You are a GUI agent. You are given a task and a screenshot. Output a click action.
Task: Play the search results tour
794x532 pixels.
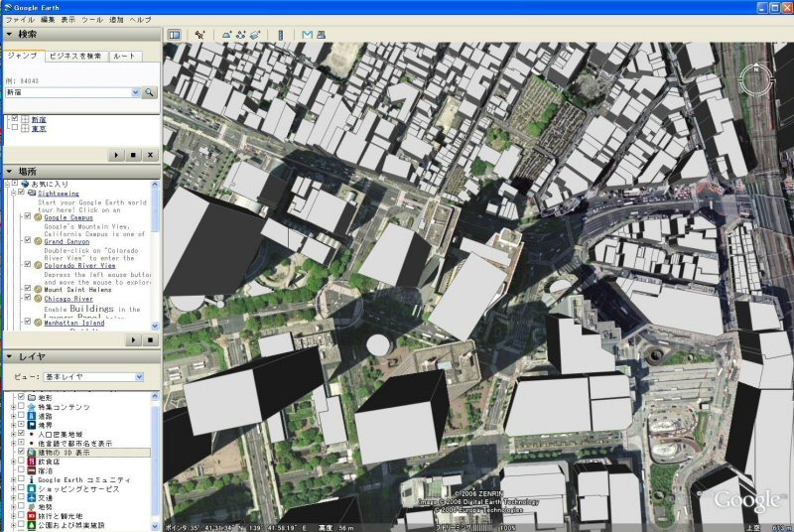point(116,155)
